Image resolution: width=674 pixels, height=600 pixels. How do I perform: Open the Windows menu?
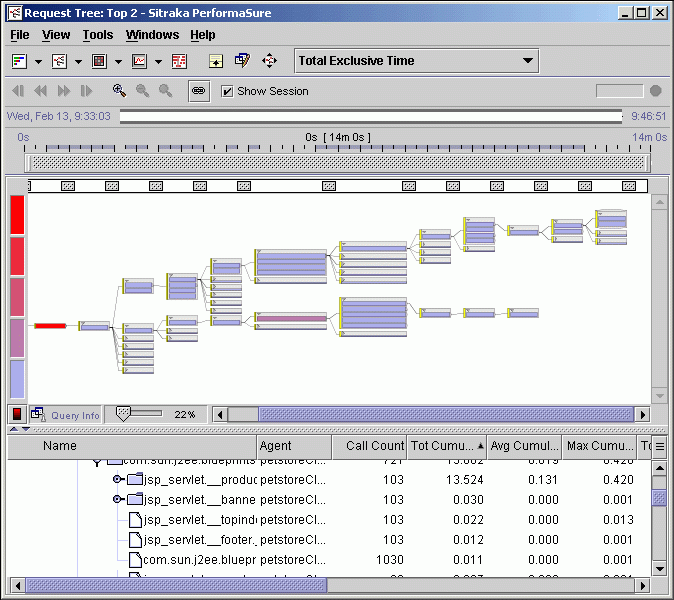(x=152, y=35)
